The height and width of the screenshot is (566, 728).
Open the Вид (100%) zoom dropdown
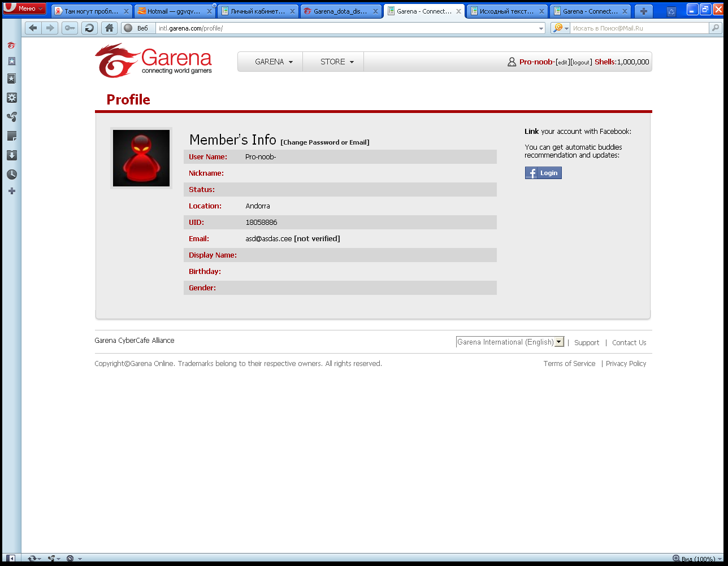pyautogui.click(x=697, y=559)
